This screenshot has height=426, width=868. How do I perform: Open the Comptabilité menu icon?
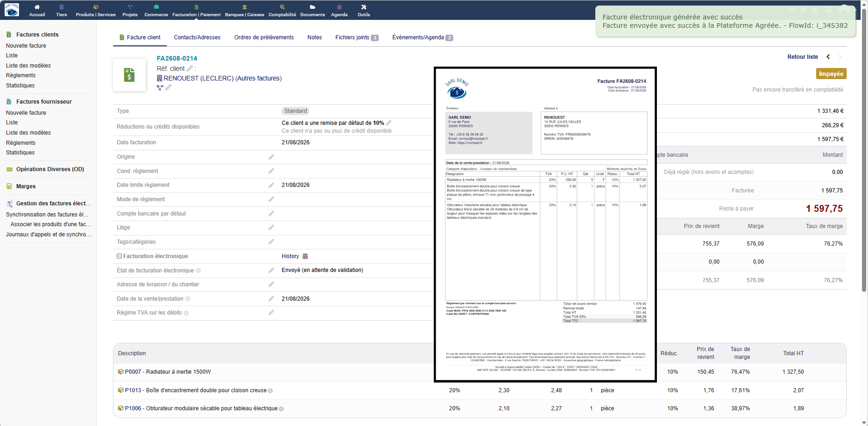coord(282,7)
